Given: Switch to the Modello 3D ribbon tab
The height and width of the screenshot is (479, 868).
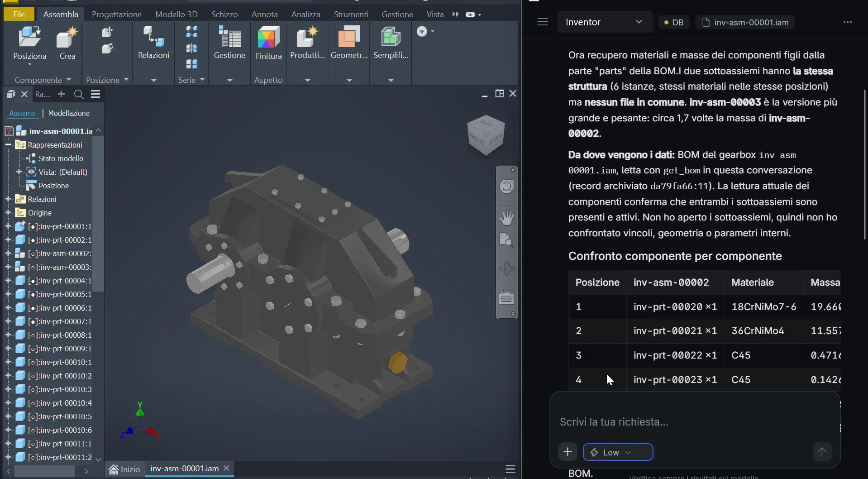Looking at the screenshot, I should (176, 14).
